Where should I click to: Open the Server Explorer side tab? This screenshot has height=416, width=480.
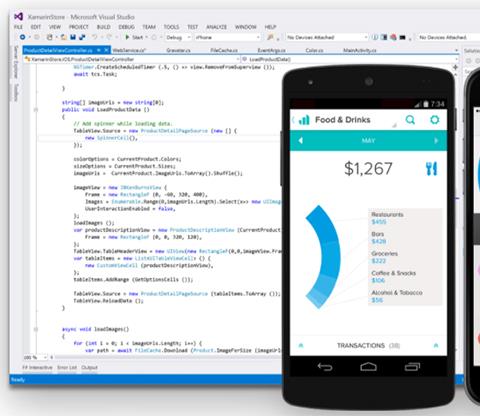point(15,62)
